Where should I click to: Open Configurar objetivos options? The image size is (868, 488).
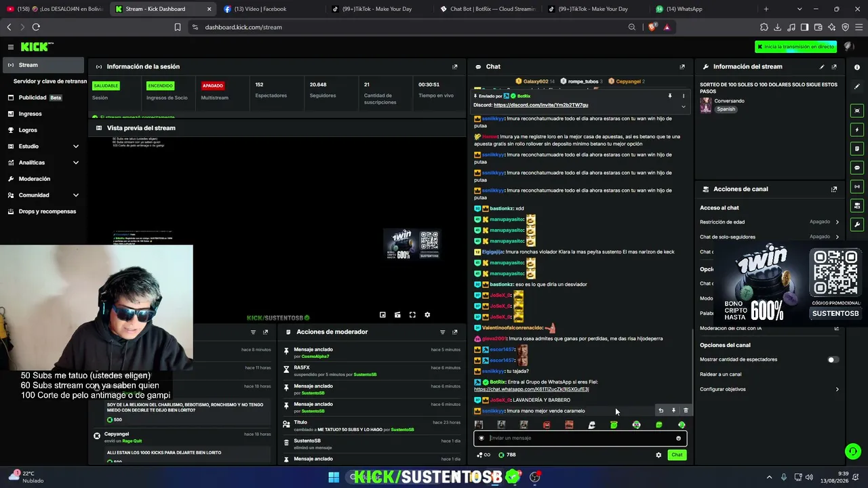coord(770,389)
